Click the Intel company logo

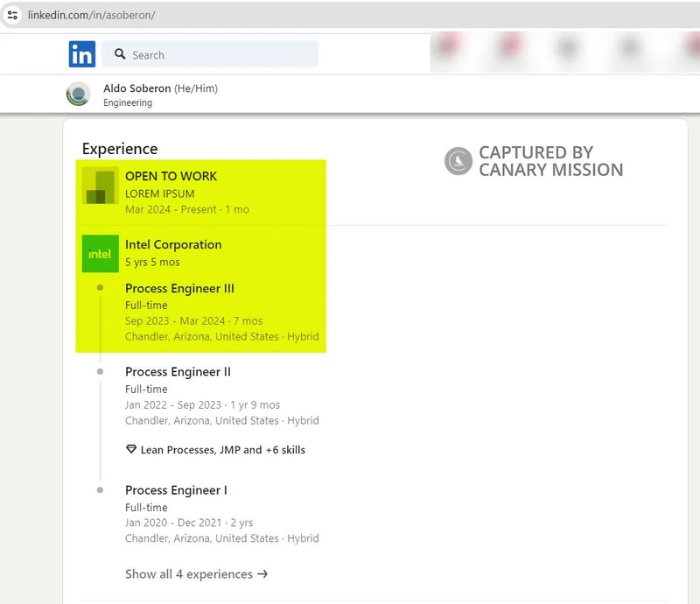pos(100,254)
